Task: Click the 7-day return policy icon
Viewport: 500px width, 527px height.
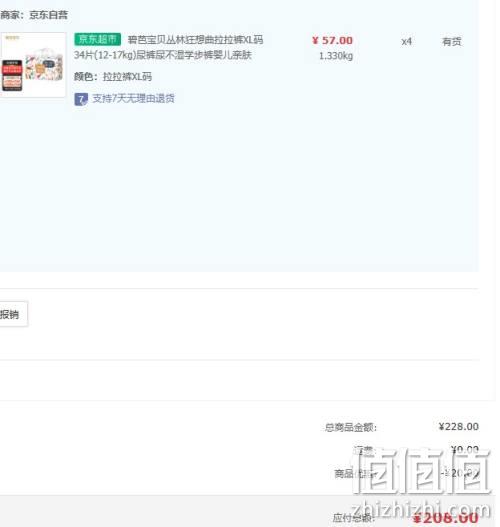Action: (x=81, y=99)
